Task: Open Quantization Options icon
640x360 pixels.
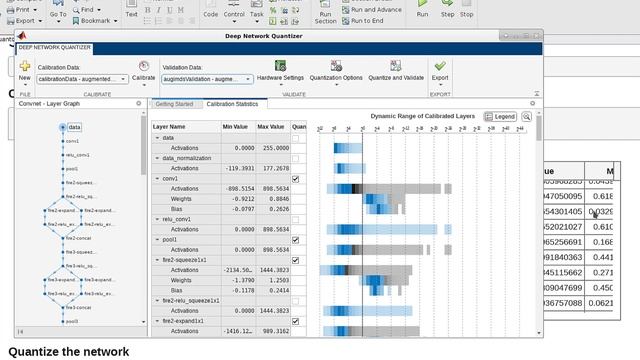Action: click(336, 66)
